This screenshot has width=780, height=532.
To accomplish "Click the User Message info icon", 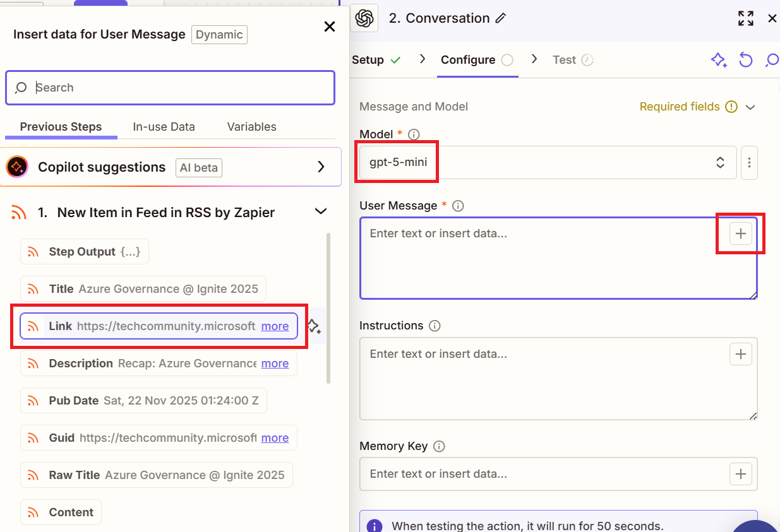I will click(x=459, y=206).
